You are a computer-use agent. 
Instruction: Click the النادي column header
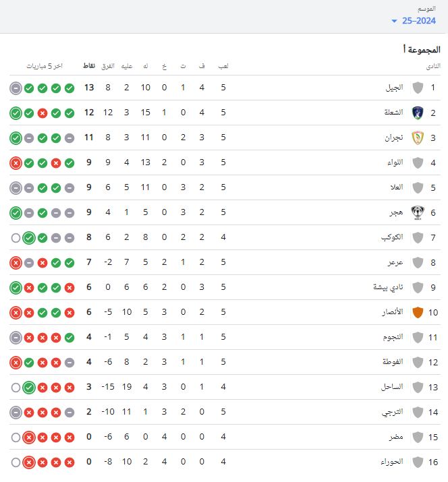[x=432, y=66]
